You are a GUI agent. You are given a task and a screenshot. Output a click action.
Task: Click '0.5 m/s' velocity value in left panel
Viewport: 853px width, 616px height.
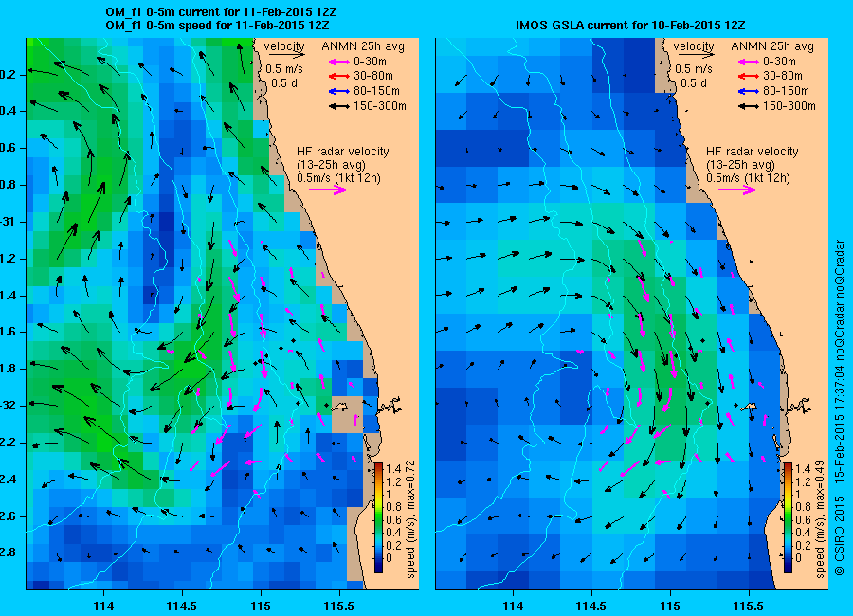point(284,69)
